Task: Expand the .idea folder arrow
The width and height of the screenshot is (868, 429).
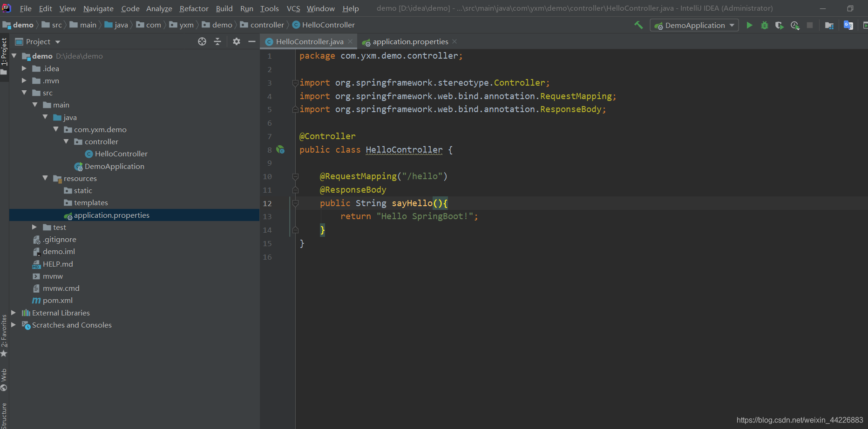Action: [x=24, y=68]
